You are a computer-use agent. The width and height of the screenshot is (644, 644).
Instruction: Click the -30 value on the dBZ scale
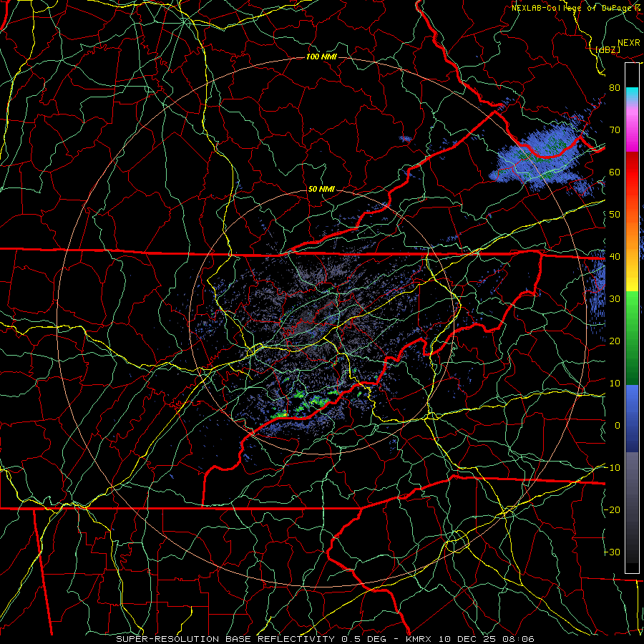pos(612,552)
